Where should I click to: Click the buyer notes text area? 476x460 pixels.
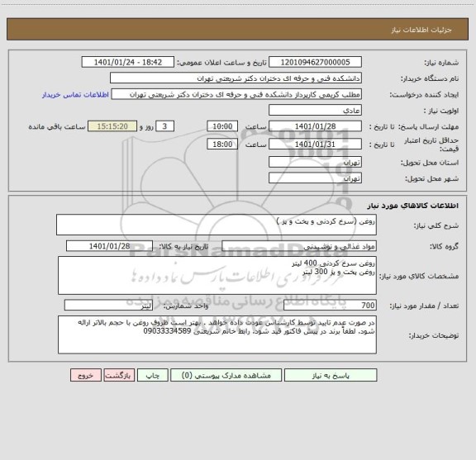[x=217, y=334]
